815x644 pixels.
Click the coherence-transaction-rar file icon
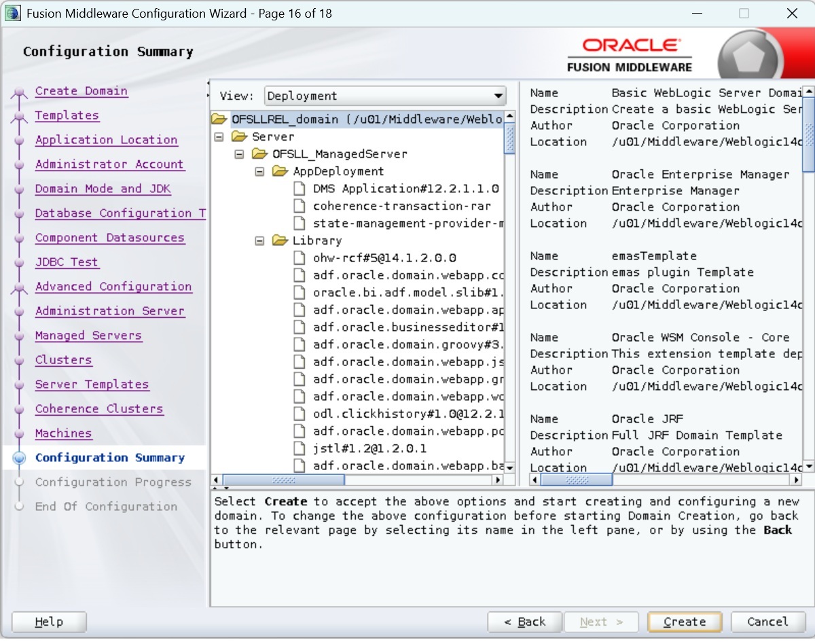pos(300,206)
